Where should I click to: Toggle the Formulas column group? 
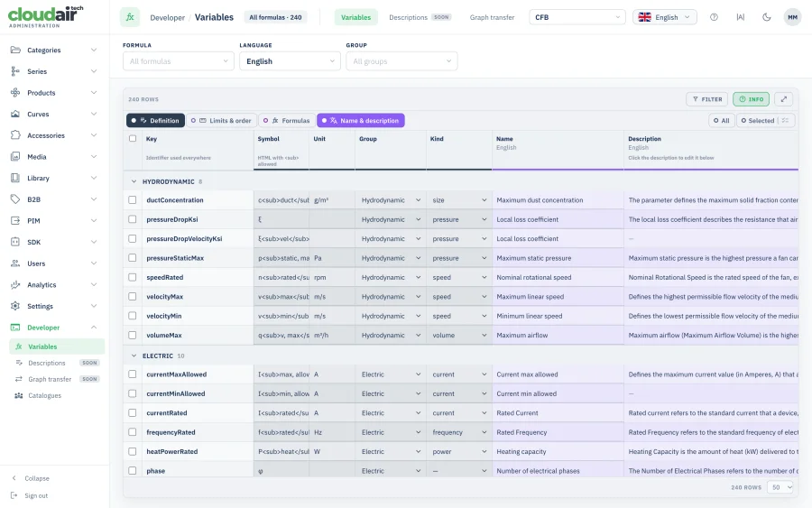pyautogui.click(x=286, y=121)
